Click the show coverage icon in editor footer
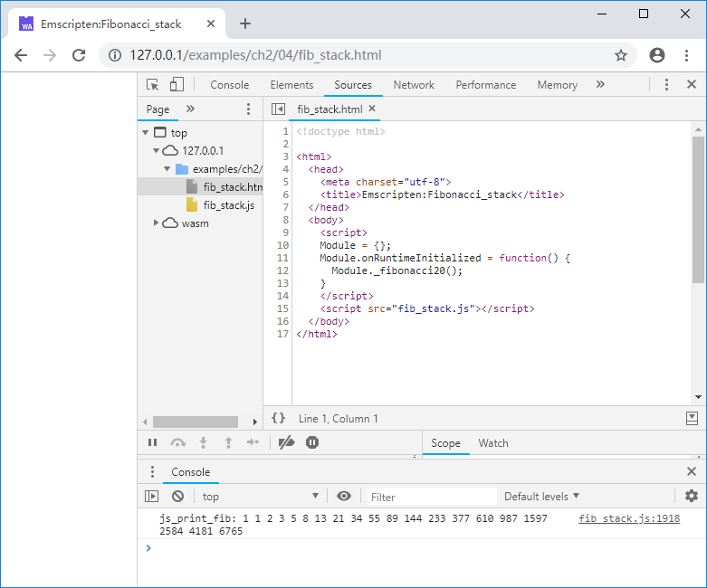This screenshot has height=588, width=707. (x=692, y=419)
